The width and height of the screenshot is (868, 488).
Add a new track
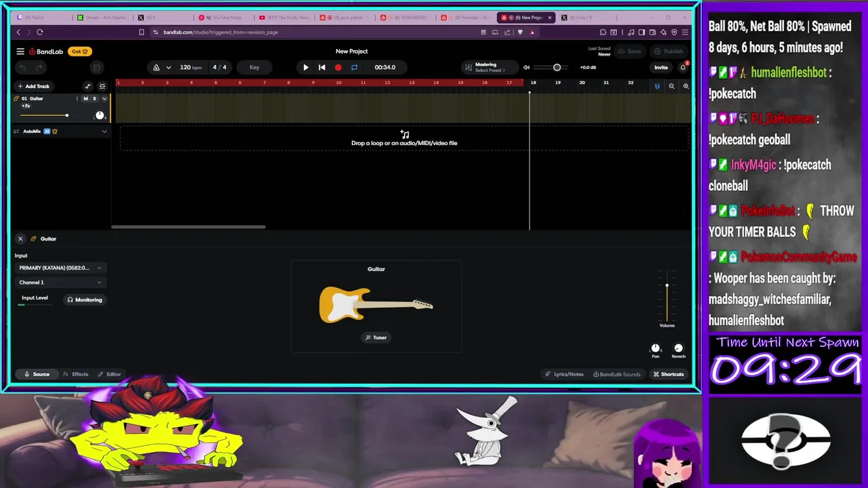(x=34, y=86)
